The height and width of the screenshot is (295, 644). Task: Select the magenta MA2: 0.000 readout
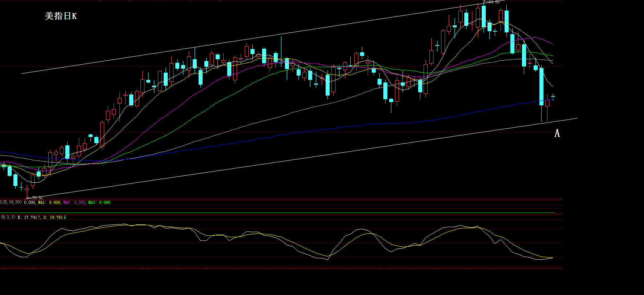pos(74,202)
